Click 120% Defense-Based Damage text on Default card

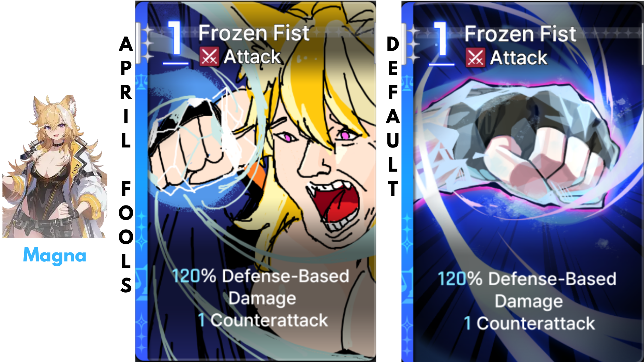[527, 290]
